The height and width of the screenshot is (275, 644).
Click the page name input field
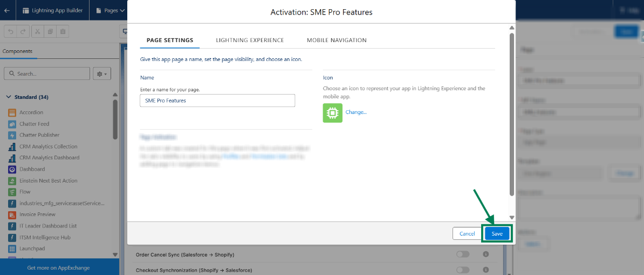(217, 100)
